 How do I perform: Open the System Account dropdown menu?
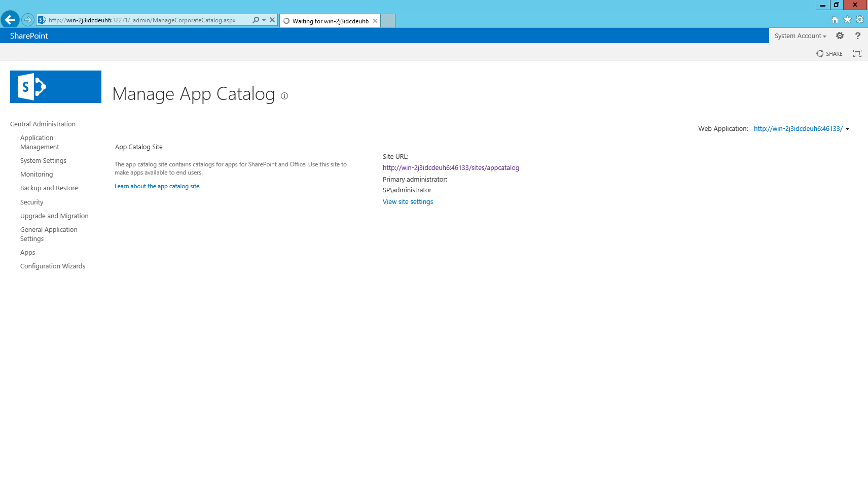pyautogui.click(x=800, y=36)
